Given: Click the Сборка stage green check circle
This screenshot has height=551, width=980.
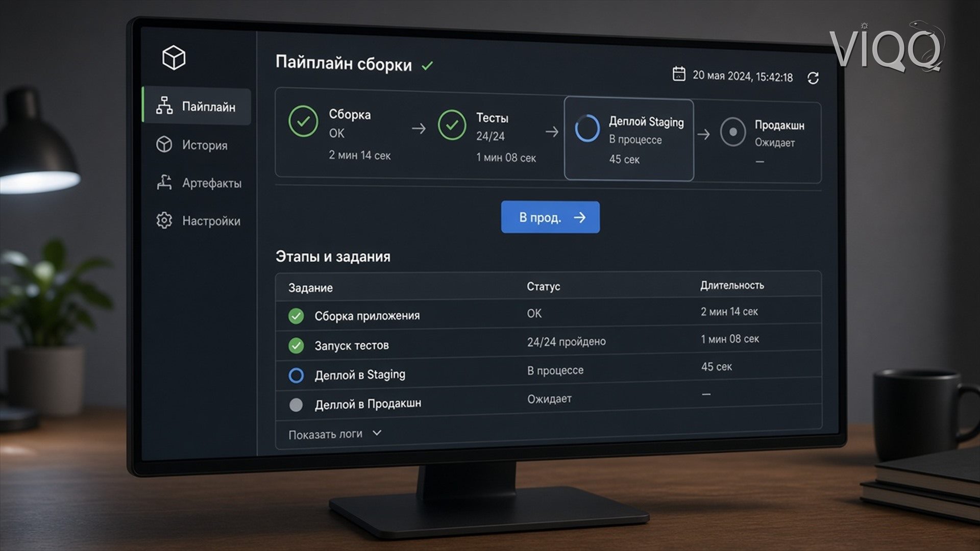Looking at the screenshot, I should (x=303, y=121).
